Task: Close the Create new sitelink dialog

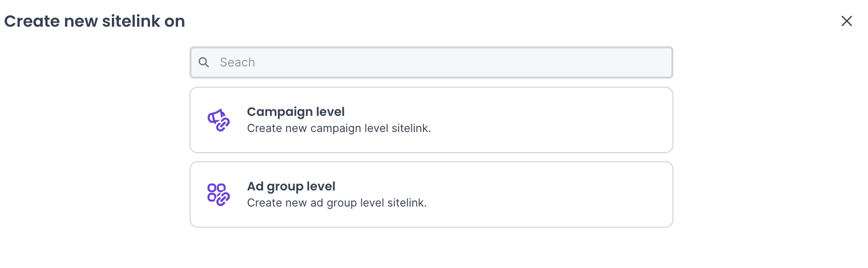Action: click(x=847, y=21)
